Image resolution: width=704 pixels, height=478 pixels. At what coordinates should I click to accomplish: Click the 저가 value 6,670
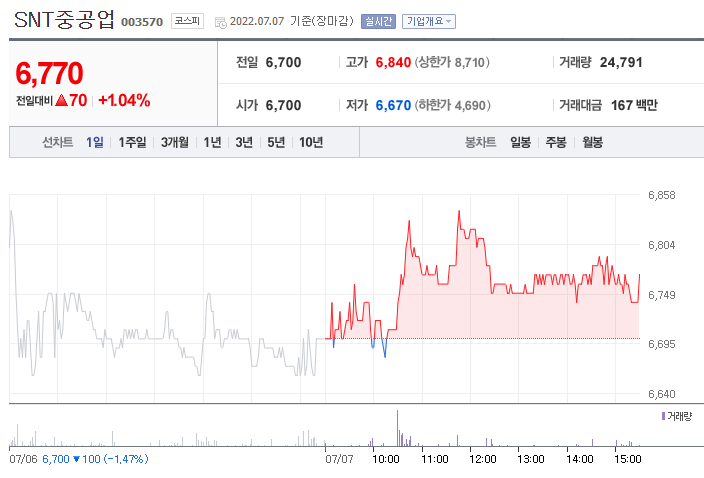(x=393, y=105)
